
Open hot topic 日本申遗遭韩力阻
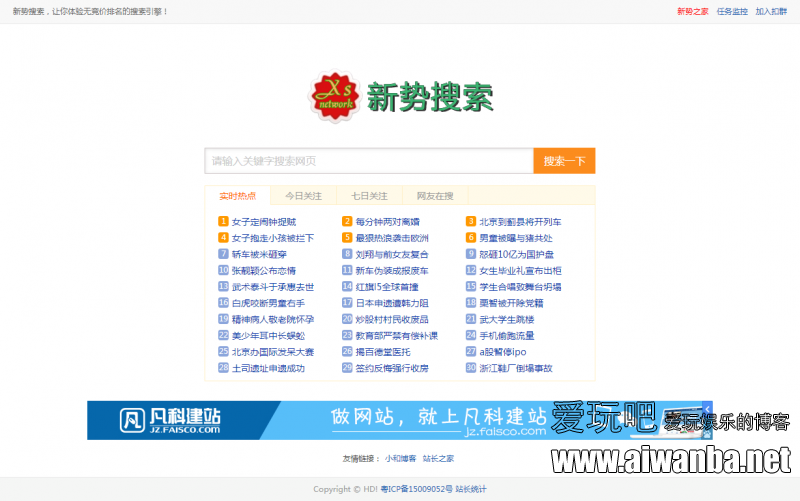pyautogui.click(x=392, y=304)
